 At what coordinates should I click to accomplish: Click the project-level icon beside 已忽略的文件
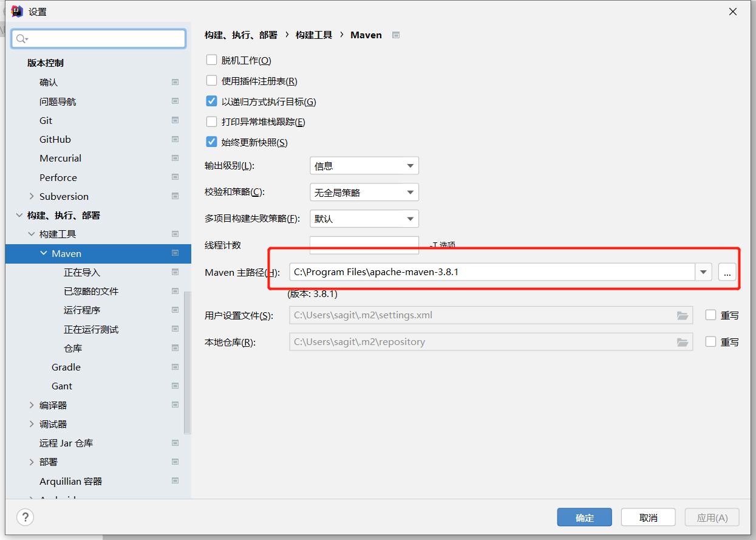click(175, 291)
